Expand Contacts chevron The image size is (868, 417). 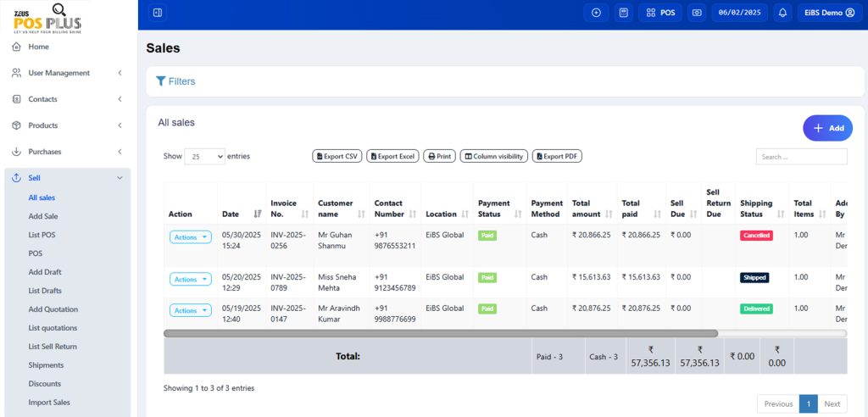pos(120,99)
